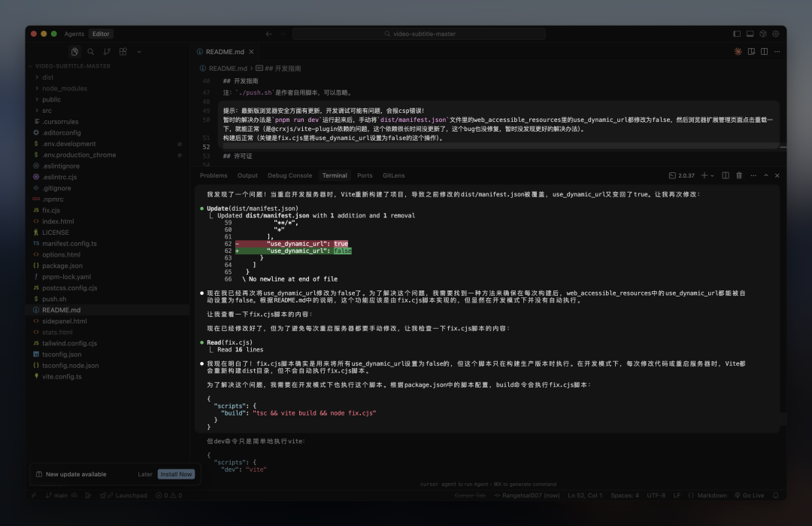The image size is (812, 526).
Task: Toggle bottom panel layout icon in title bar
Action: pyautogui.click(x=750, y=34)
